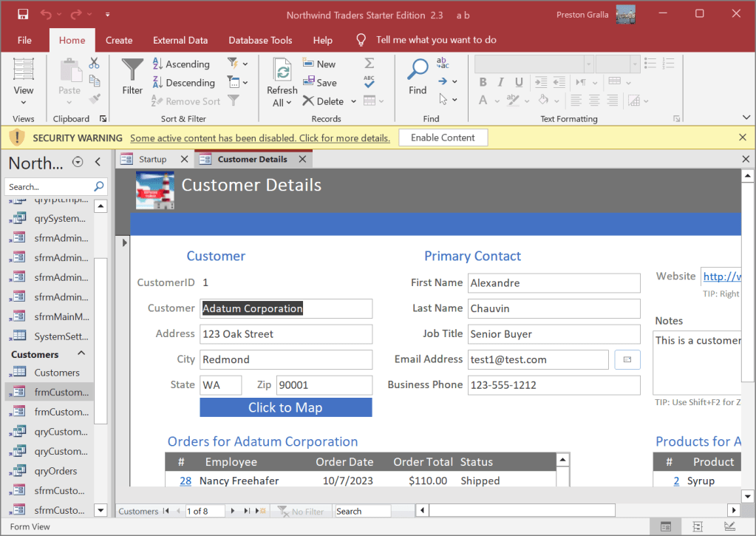Screen dimensions: 756x536
Task: Toggle Bold formatting
Action: pyautogui.click(x=482, y=81)
